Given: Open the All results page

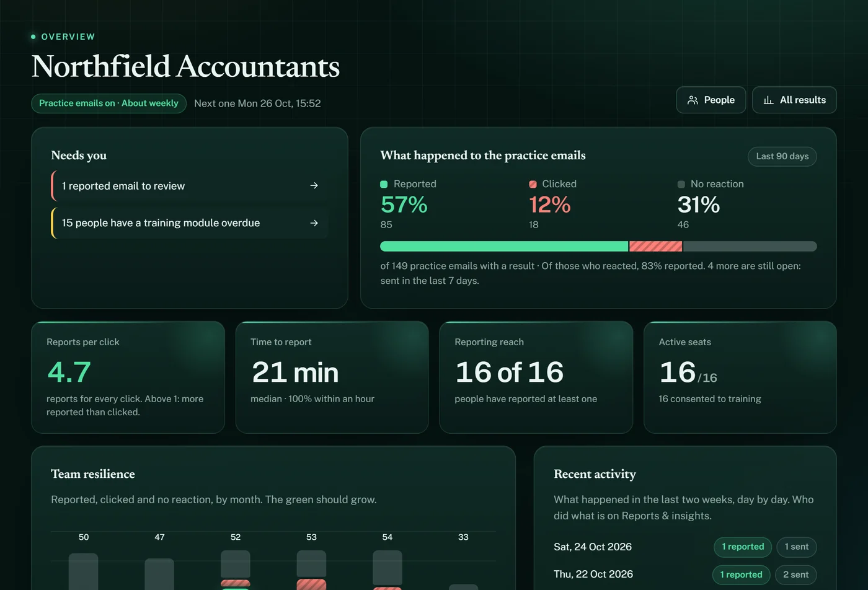Looking at the screenshot, I should [x=794, y=100].
